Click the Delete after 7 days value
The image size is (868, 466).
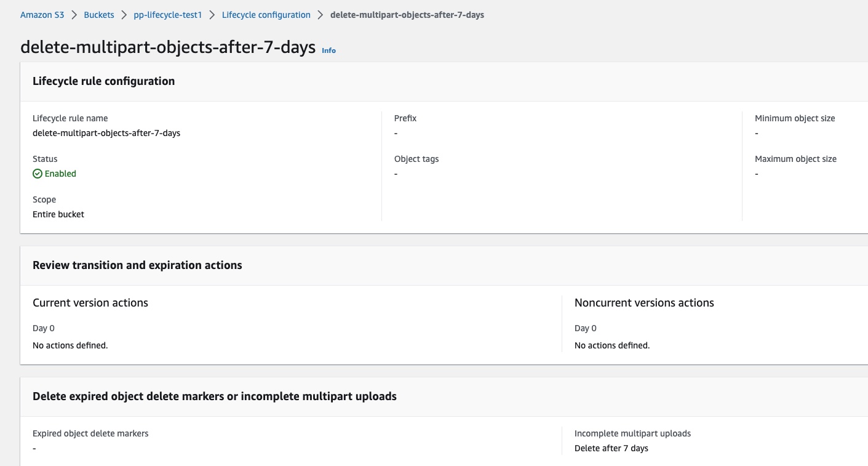click(611, 448)
